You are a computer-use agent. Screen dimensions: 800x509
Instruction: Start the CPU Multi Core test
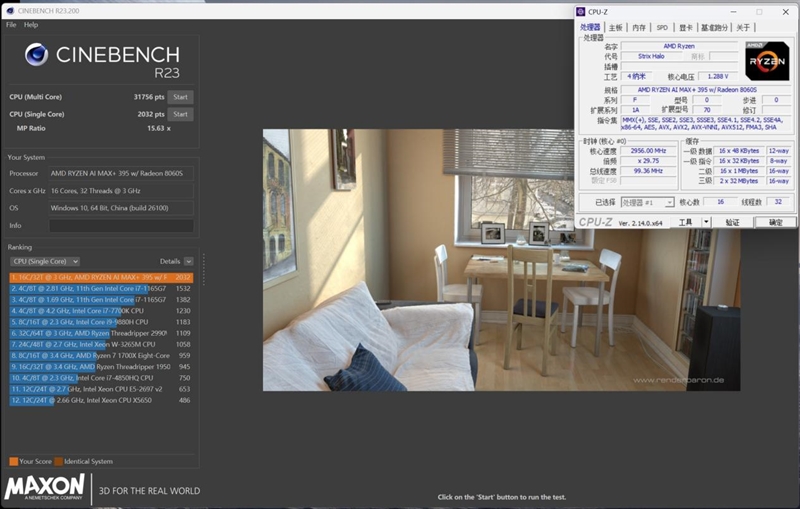(180, 97)
